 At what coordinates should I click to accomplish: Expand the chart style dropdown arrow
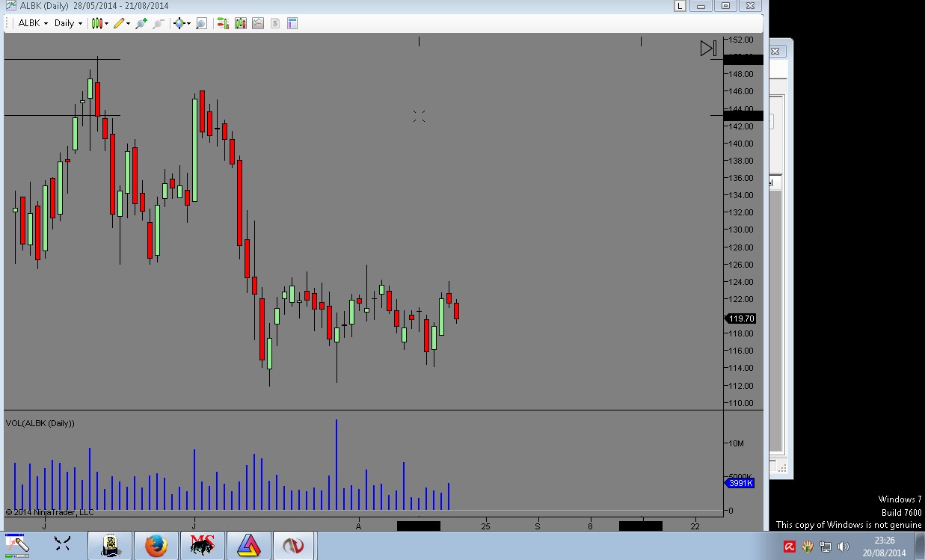point(106,24)
